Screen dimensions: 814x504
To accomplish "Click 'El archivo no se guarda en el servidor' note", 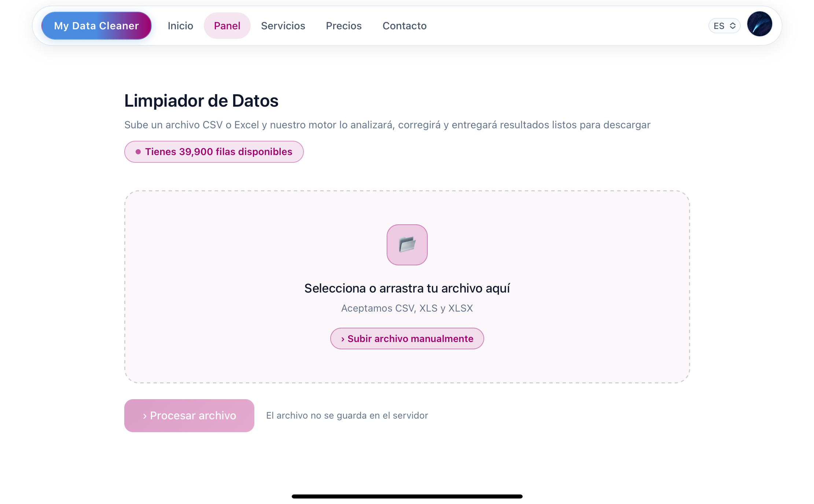I will tap(347, 416).
